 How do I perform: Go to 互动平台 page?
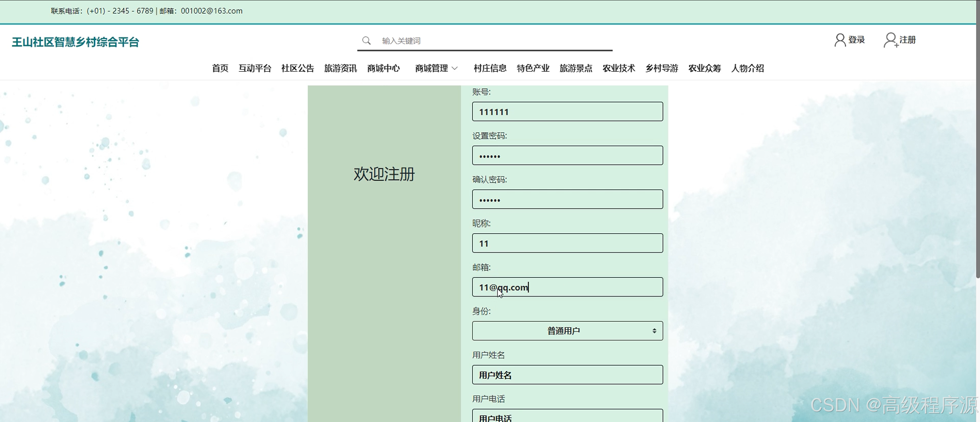tap(255, 68)
